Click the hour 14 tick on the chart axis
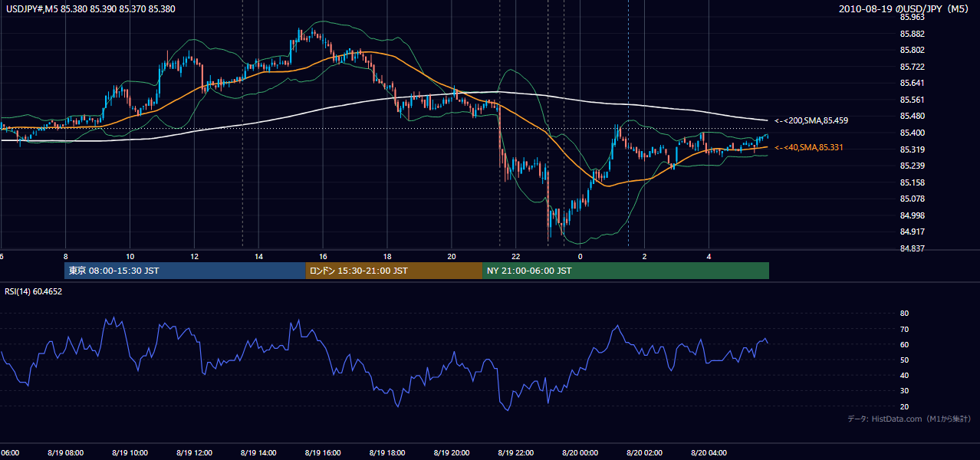 click(x=258, y=256)
